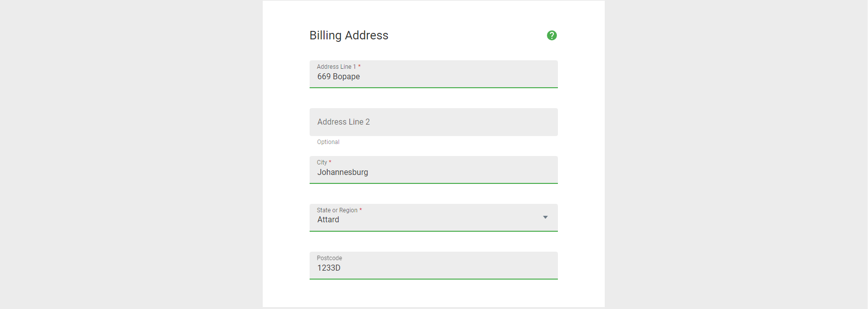Click the green help question mark icon
This screenshot has height=309, width=868.
[x=551, y=35]
